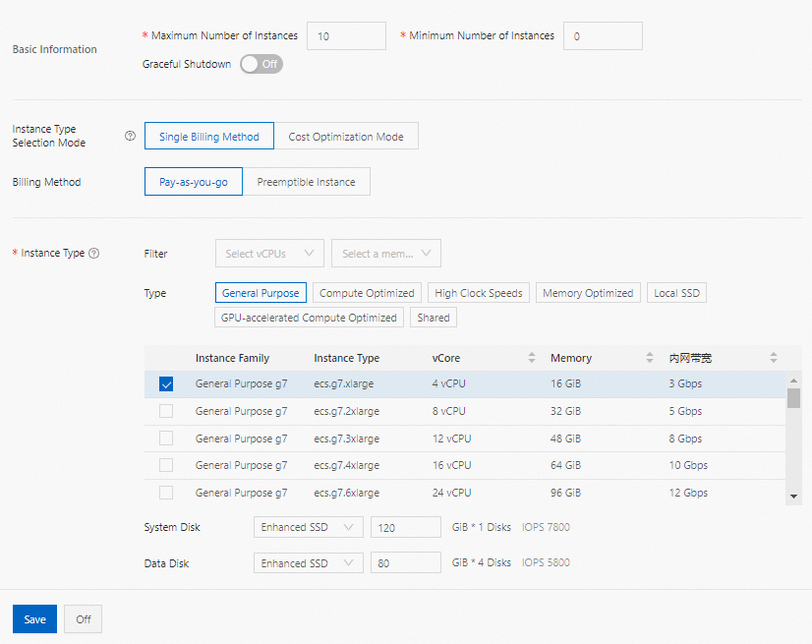Open the help tooltip next to Instance Type
This screenshot has width=812, height=644.
tap(93, 253)
